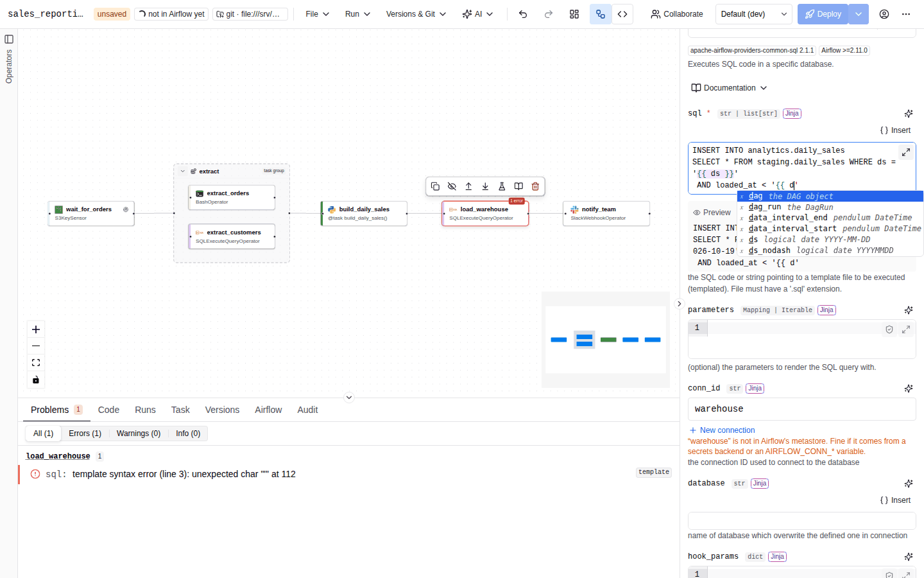The height and width of the screenshot is (578, 924).
Task: Expand the Documentation section
Action: point(729,88)
